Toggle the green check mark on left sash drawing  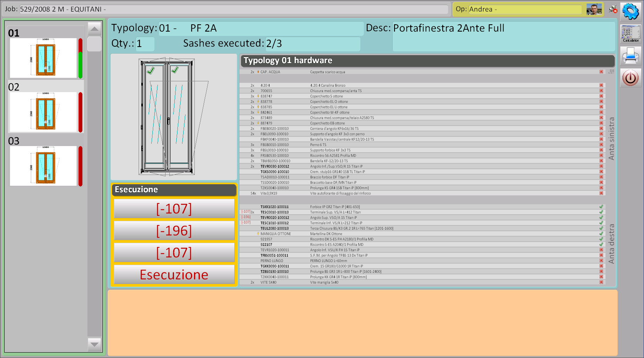click(x=151, y=71)
